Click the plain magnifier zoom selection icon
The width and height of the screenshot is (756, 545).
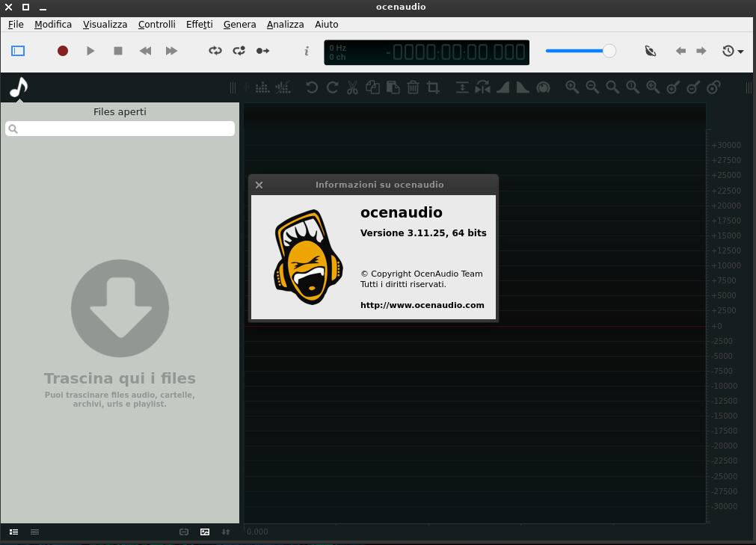tap(613, 87)
